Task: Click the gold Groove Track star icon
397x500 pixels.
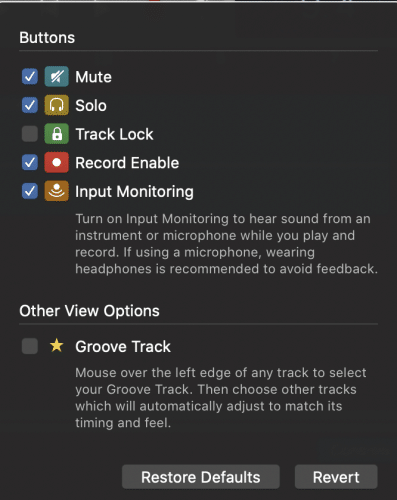Action: pyautogui.click(x=57, y=345)
